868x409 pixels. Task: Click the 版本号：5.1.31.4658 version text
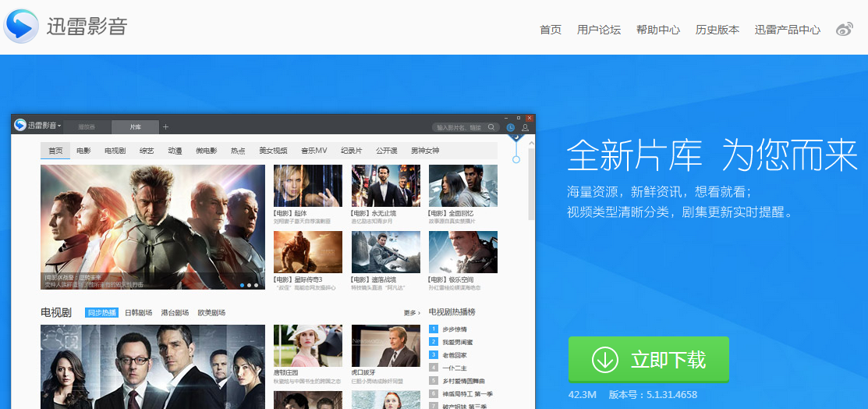(x=653, y=395)
